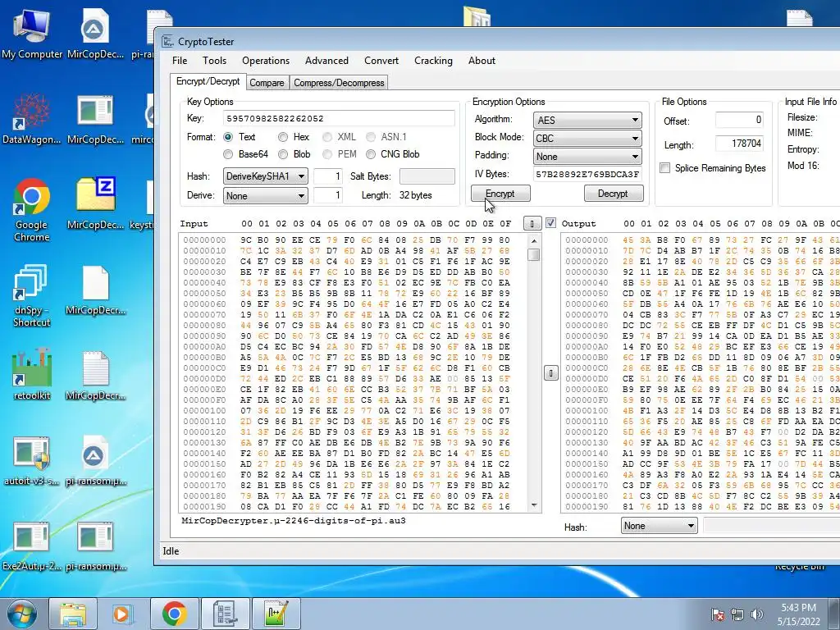
Task: Select the CNG Blob key format
Action: (371, 154)
